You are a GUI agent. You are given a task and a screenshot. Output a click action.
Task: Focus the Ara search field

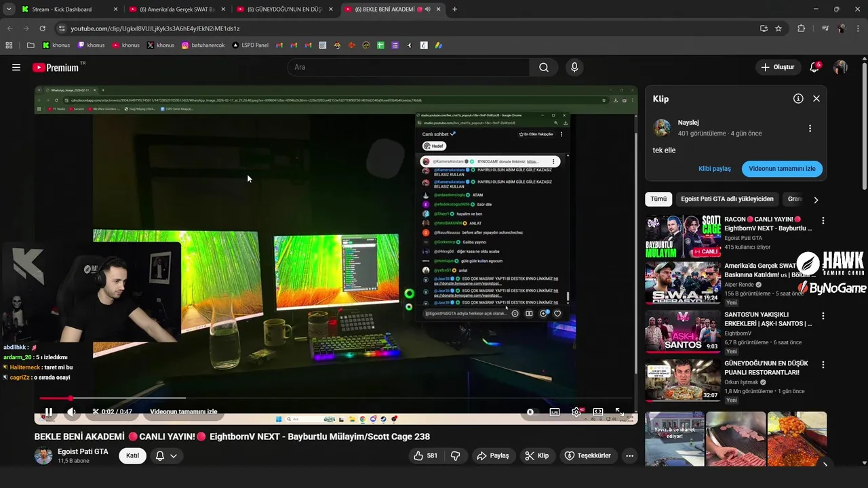pos(408,67)
